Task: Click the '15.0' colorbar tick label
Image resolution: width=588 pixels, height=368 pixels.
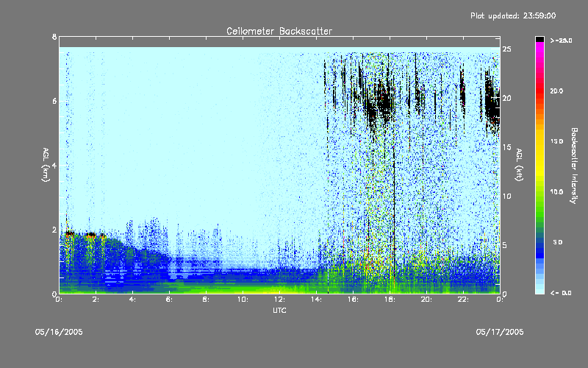Action: point(556,141)
